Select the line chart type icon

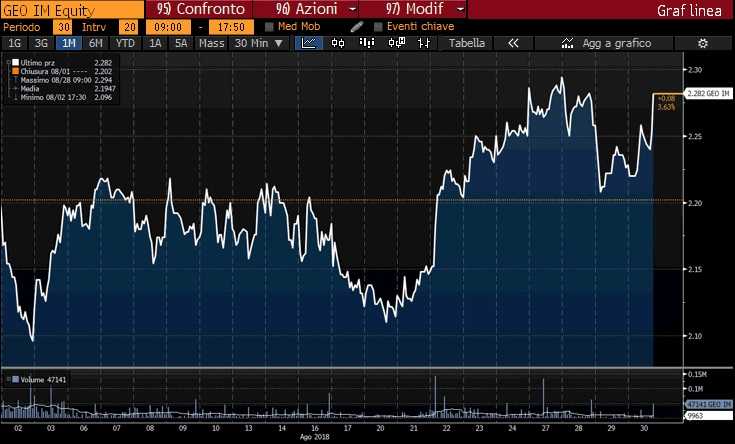(309, 43)
